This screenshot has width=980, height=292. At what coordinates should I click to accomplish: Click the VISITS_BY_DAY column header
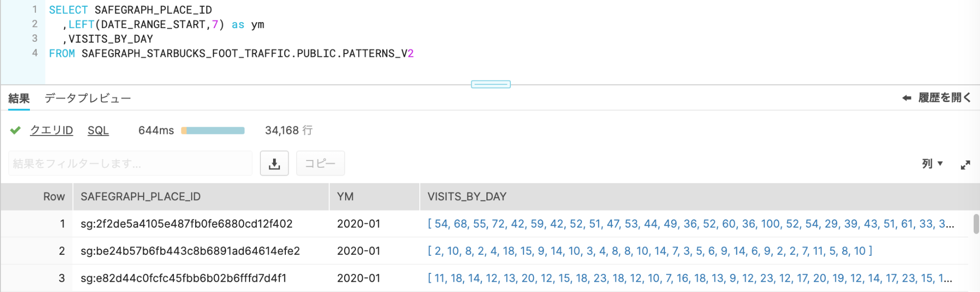tap(467, 196)
